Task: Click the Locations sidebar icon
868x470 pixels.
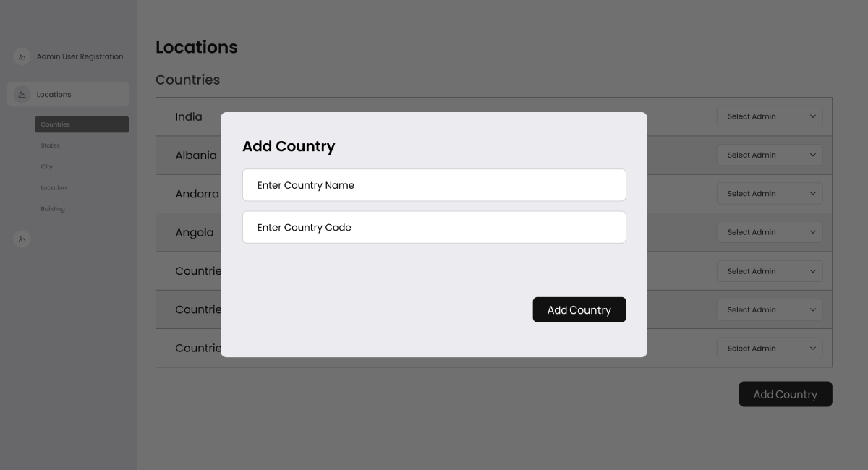Action: pos(22,94)
